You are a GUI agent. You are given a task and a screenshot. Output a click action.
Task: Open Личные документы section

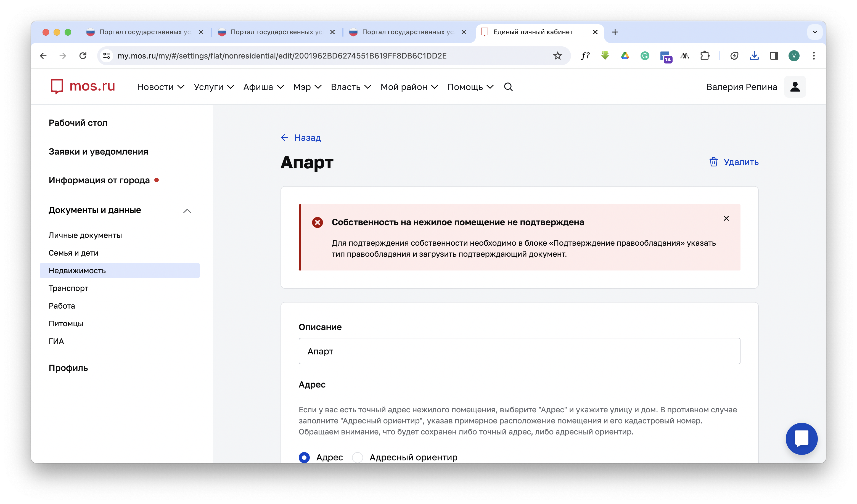pyautogui.click(x=85, y=235)
